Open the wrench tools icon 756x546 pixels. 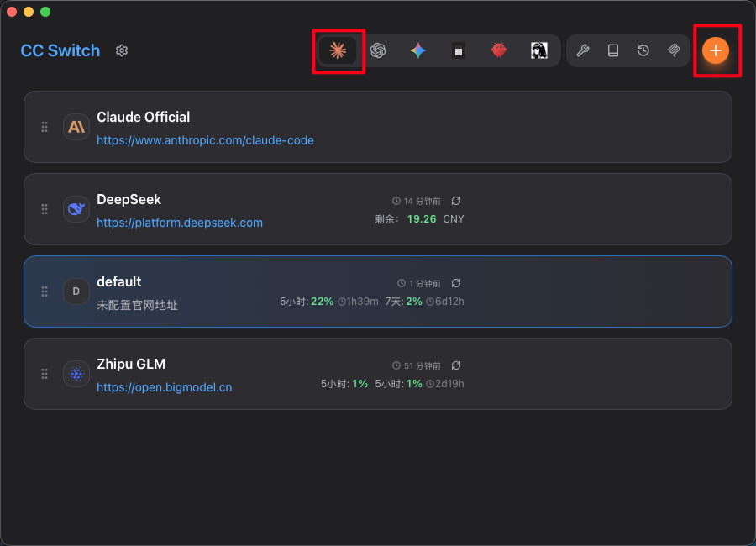coord(583,50)
